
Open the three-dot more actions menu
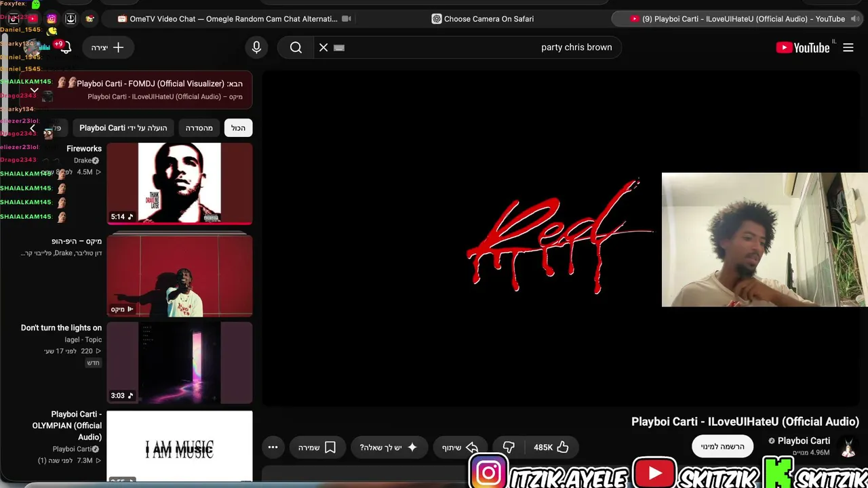click(273, 447)
